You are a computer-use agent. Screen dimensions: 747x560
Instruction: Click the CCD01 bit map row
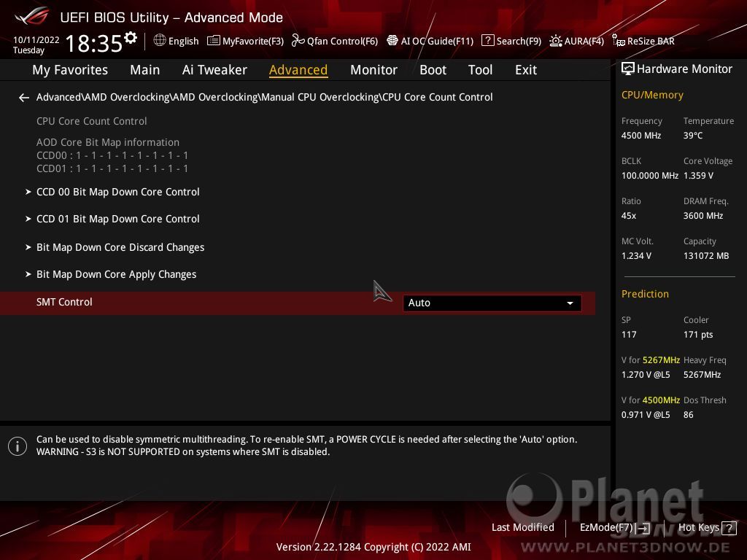112,168
